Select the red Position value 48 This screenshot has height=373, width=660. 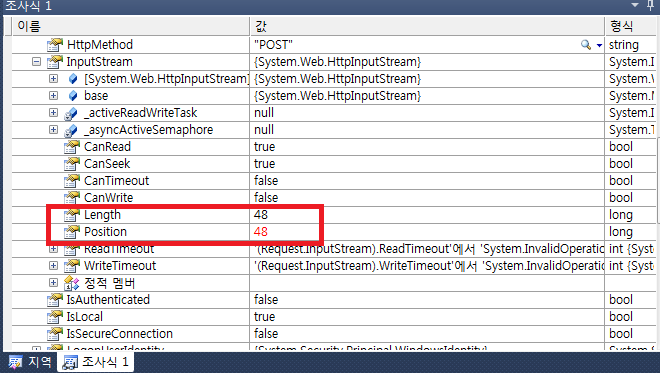pos(261,232)
